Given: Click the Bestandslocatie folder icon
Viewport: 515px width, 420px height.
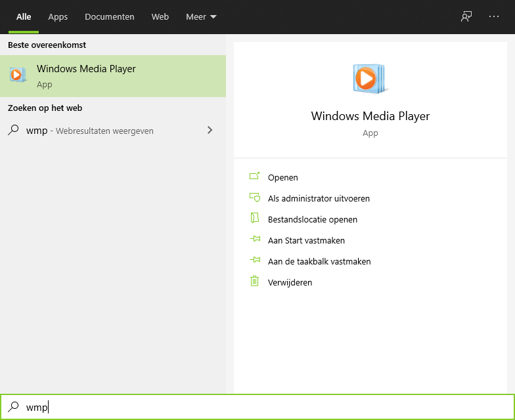Looking at the screenshot, I should coord(255,218).
